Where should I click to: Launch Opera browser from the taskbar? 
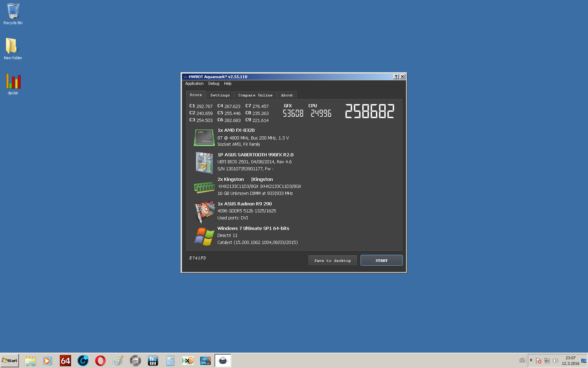point(100,361)
